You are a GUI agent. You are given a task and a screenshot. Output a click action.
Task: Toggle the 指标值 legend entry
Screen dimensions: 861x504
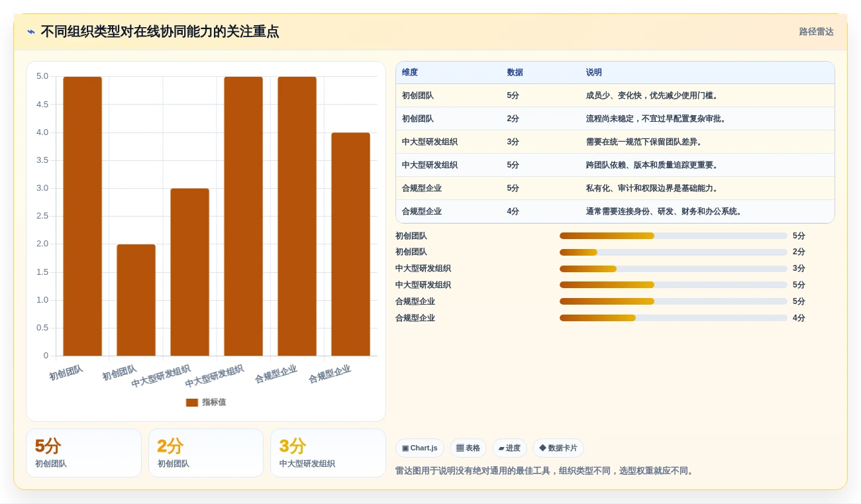(x=206, y=402)
